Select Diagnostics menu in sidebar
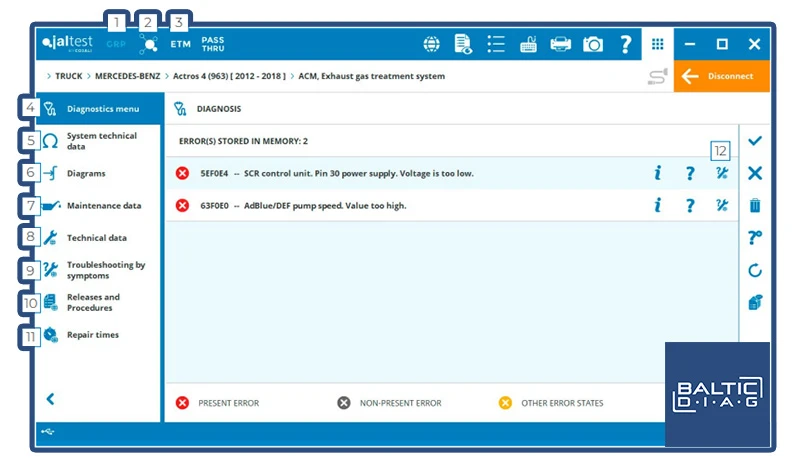This screenshot has height=472, width=800. tap(99, 109)
